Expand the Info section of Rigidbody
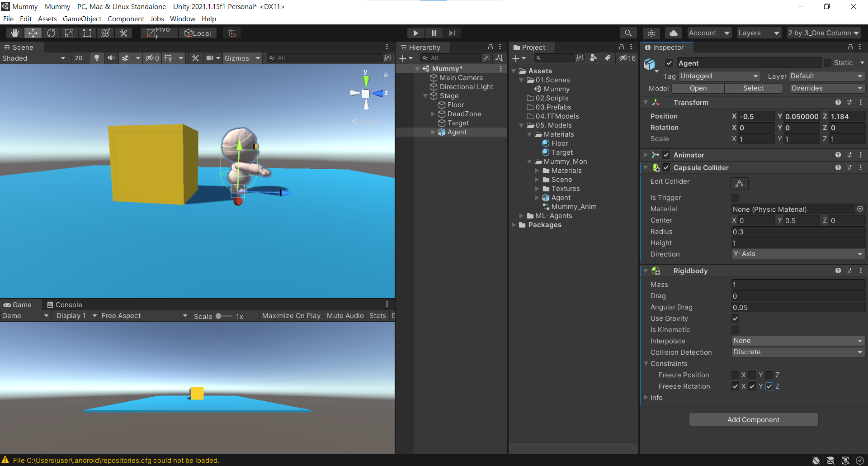This screenshot has height=466, width=868. [646, 397]
